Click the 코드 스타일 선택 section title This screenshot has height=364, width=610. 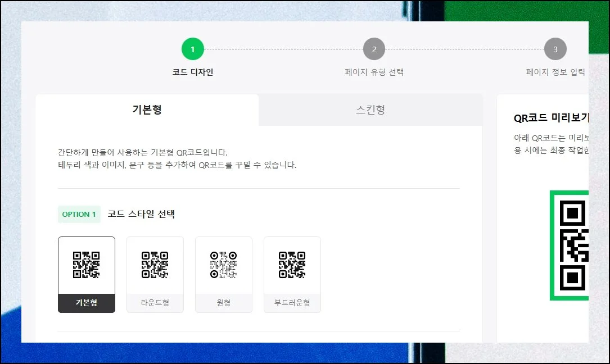tap(141, 214)
